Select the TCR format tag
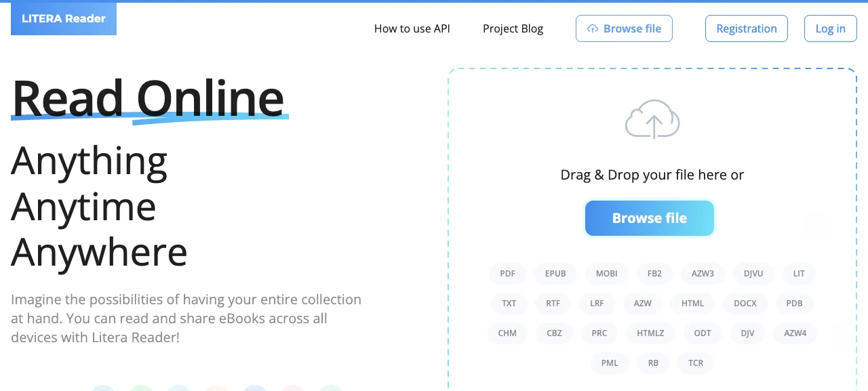The height and width of the screenshot is (391, 868). point(696,363)
